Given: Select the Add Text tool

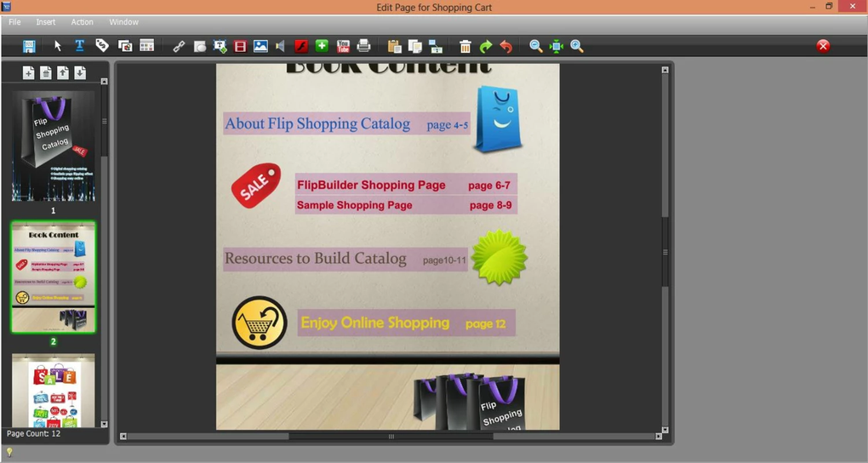Looking at the screenshot, I should click(80, 45).
